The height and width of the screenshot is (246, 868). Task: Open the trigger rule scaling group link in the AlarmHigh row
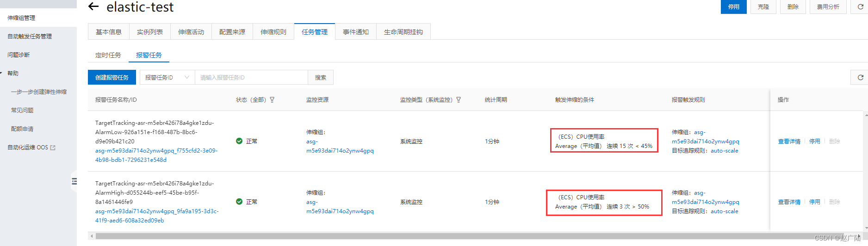coord(706,197)
